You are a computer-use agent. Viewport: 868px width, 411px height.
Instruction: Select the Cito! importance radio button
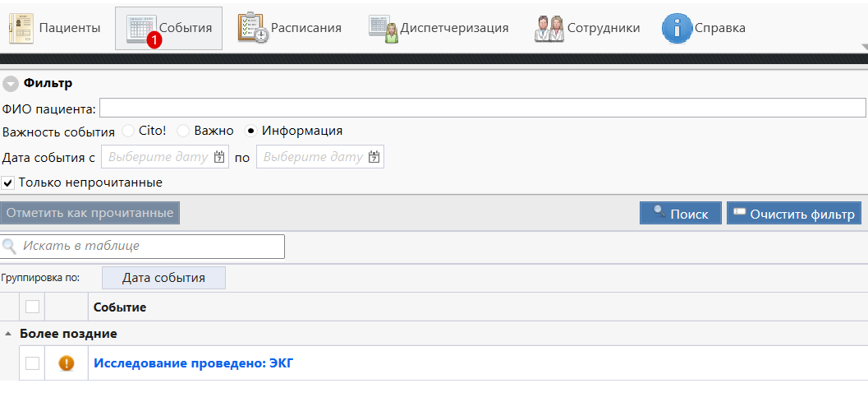[128, 131]
